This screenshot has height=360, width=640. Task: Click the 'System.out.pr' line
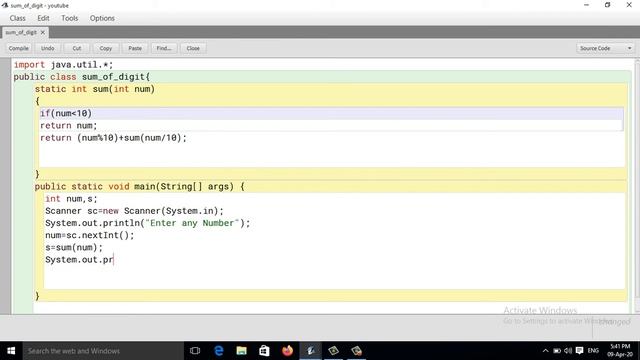coord(79,260)
